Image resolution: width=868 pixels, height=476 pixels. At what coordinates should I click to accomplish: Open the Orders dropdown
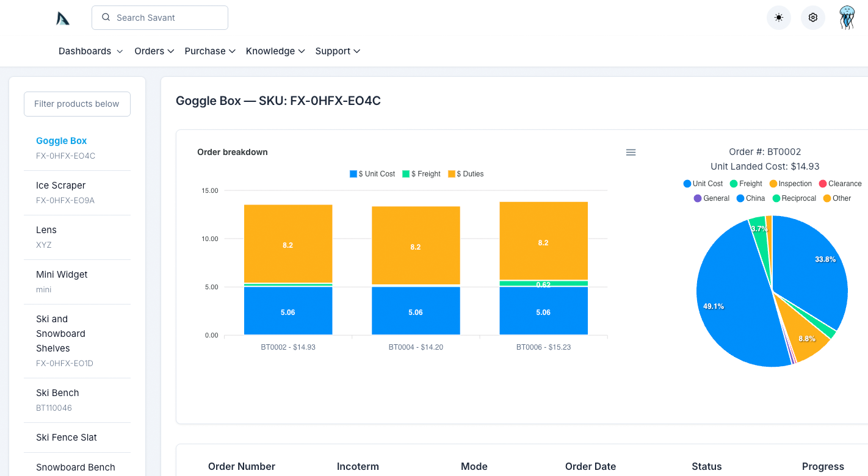pyautogui.click(x=154, y=51)
